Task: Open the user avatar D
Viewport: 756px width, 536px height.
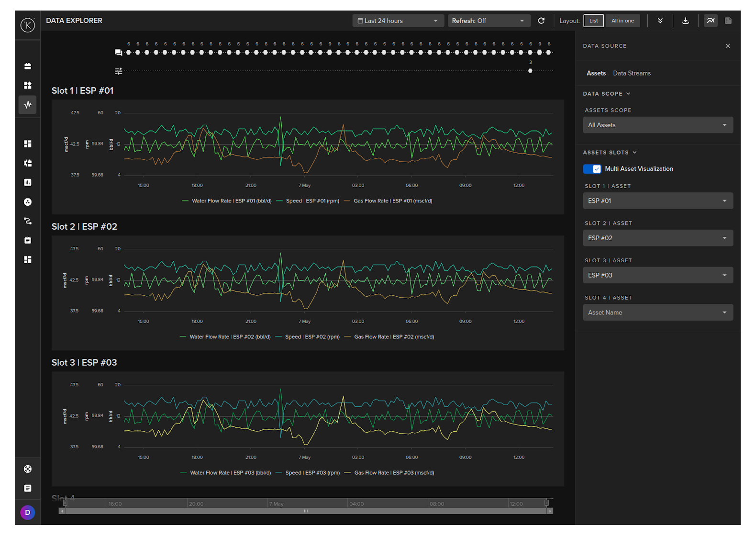Action: (28, 513)
